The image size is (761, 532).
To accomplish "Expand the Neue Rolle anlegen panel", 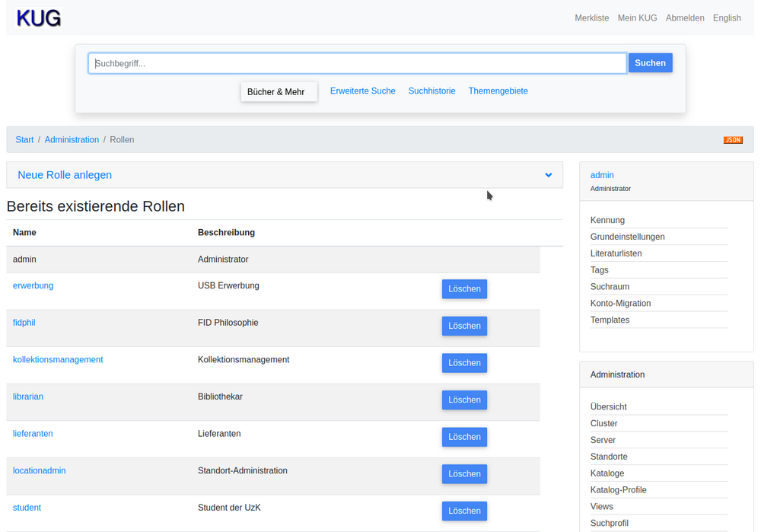I will (x=65, y=175).
